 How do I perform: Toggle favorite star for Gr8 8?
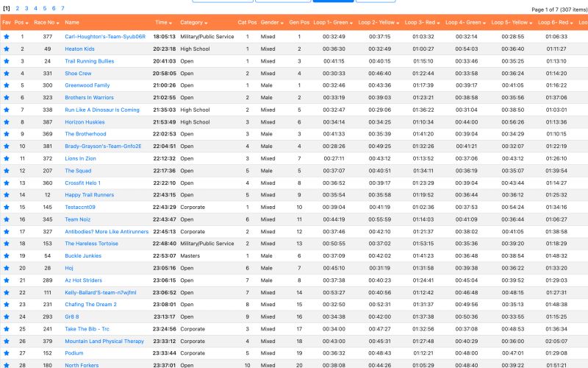7,317
